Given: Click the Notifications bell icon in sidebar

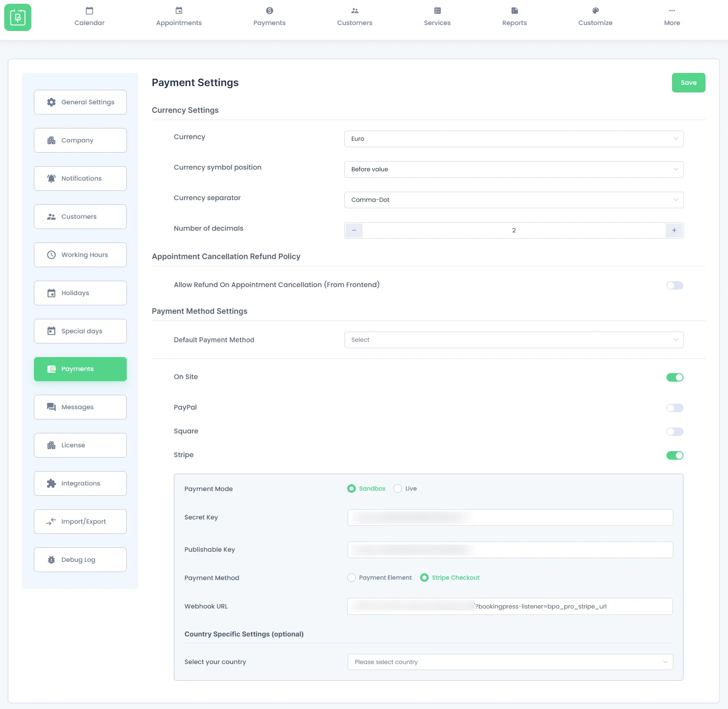Looking at the screenshot, I should pos(51,179).
